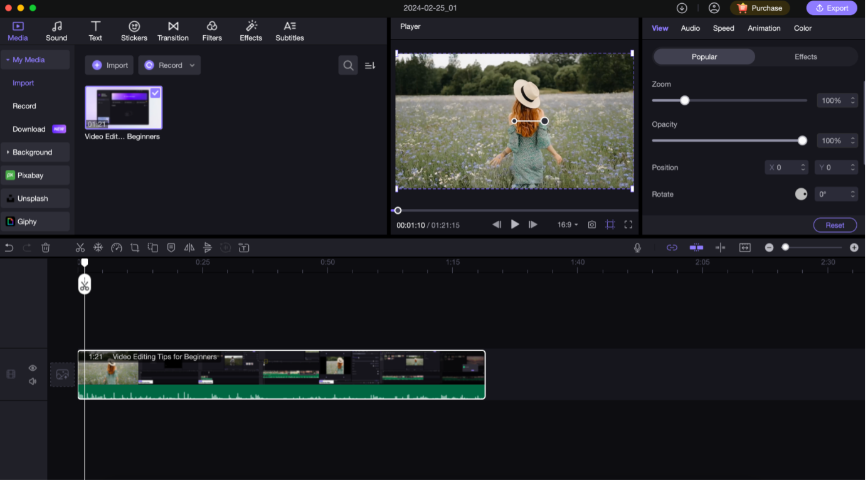Viewport: 868px width, 483px height.
Task: Click the undo arrow in timeline toolbar
Action: pos(9,248)
